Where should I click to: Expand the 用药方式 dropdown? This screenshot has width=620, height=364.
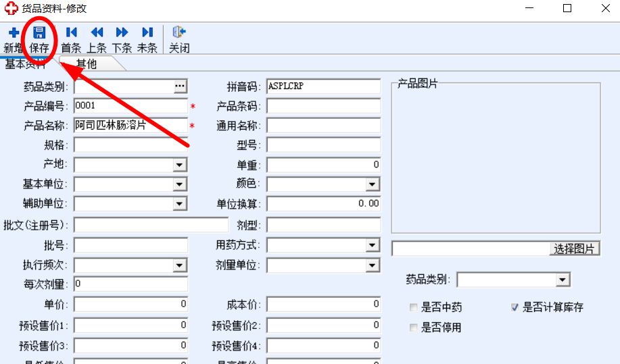pos(373,245)
